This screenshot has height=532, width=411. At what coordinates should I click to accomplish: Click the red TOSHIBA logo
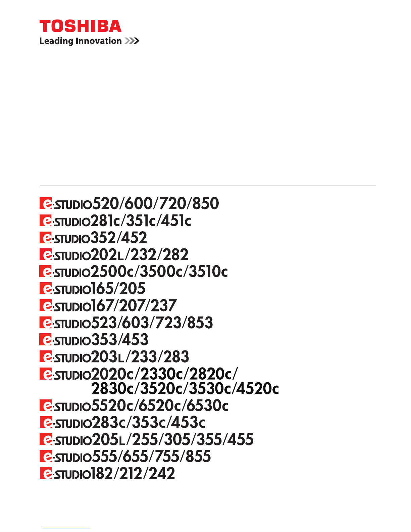(x=81, y=26)
